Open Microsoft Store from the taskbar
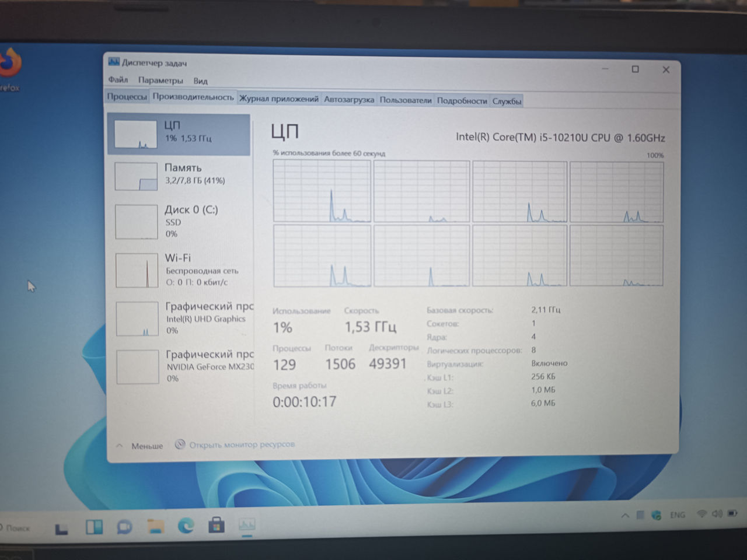747x560 pixels. pyautogui.click(x=217, y=525)
